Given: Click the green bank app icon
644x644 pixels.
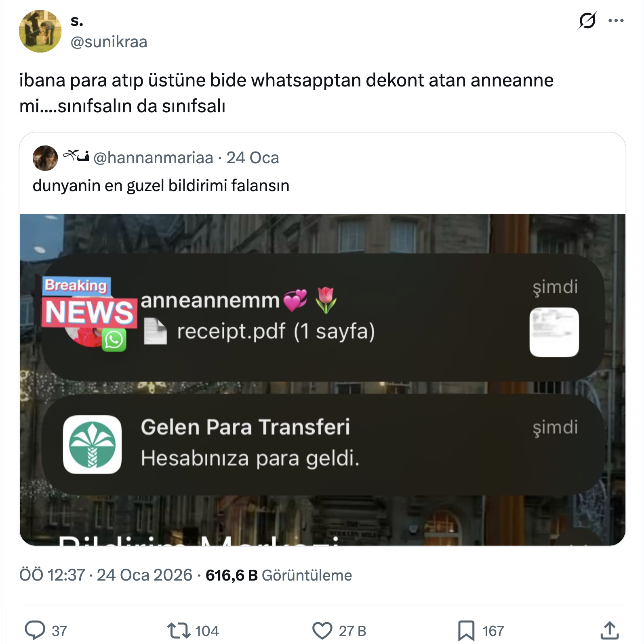Looking at the screenshot, I should tap(92, 444).
